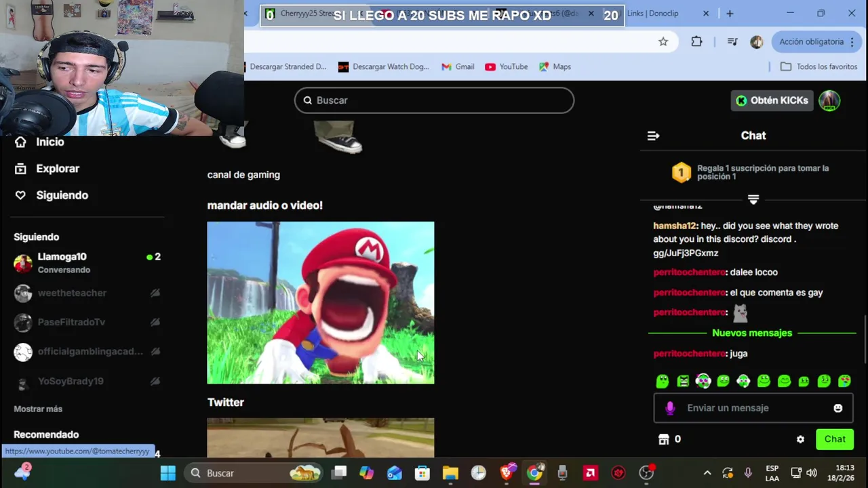Expand the gifted subscription leaderboard arrow
The height and width of the screenshot is (488, 868).
753,199
